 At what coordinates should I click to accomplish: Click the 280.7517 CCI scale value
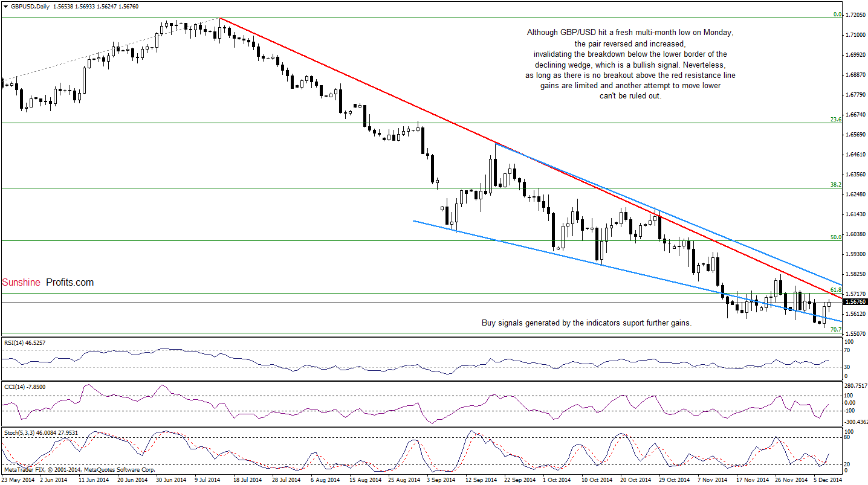pyautogui.click(x=856, y=385)
